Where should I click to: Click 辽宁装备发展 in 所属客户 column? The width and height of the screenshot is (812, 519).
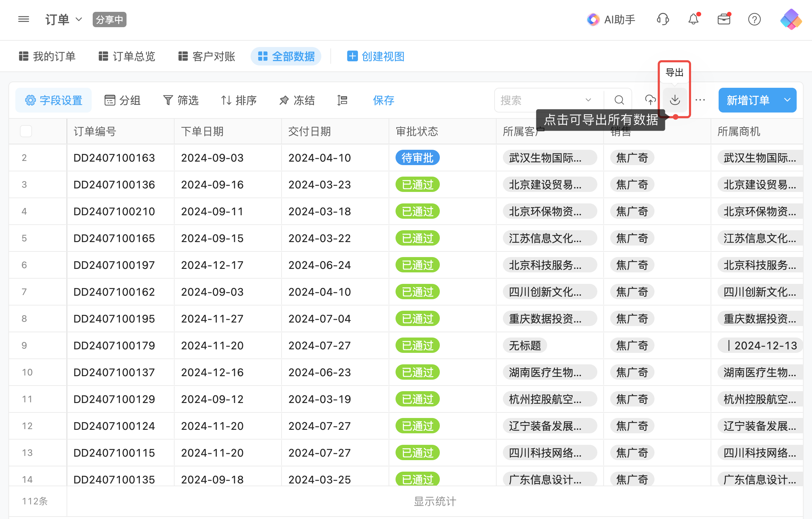coord(550,426)
